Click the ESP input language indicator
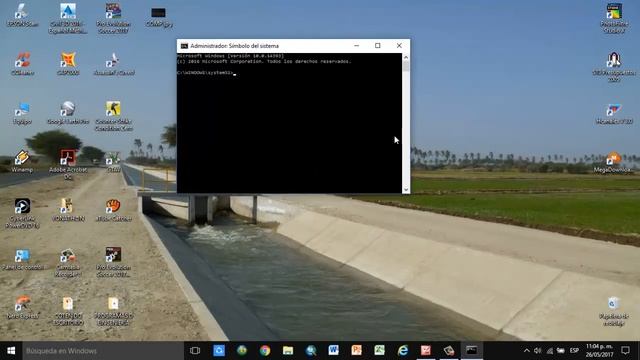This screenshot has width=640, height=360. click(574, 351)
